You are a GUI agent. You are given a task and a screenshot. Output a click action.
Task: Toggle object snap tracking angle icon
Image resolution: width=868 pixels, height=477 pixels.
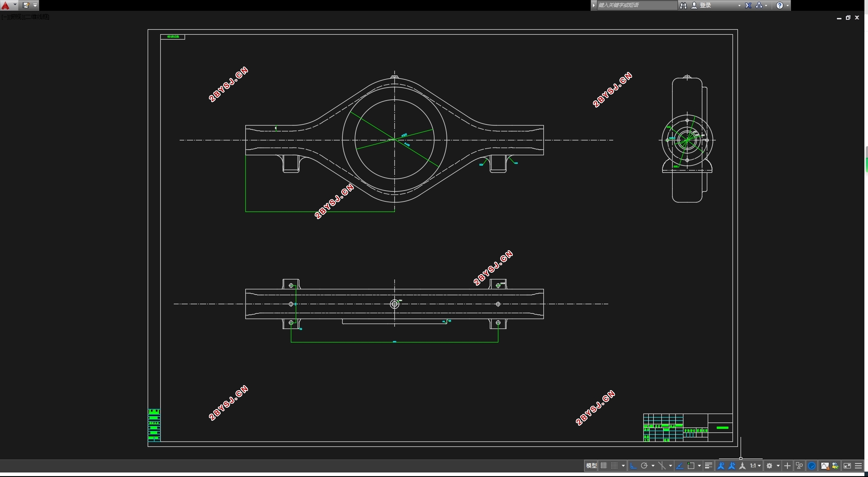click(680, 466)
